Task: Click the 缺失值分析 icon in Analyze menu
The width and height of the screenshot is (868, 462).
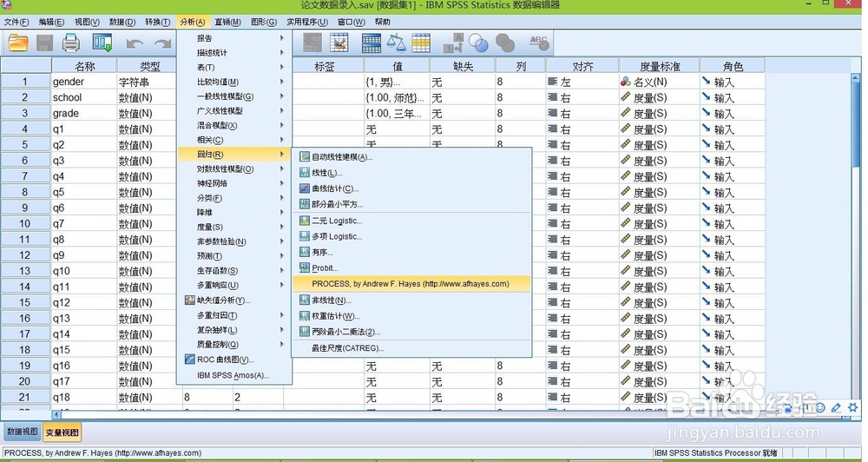Action: tap(189, 300)
